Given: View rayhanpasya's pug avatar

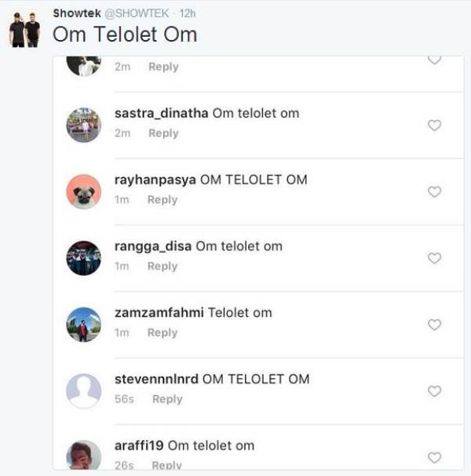Looking at the screenshot, I should [84, 191].
